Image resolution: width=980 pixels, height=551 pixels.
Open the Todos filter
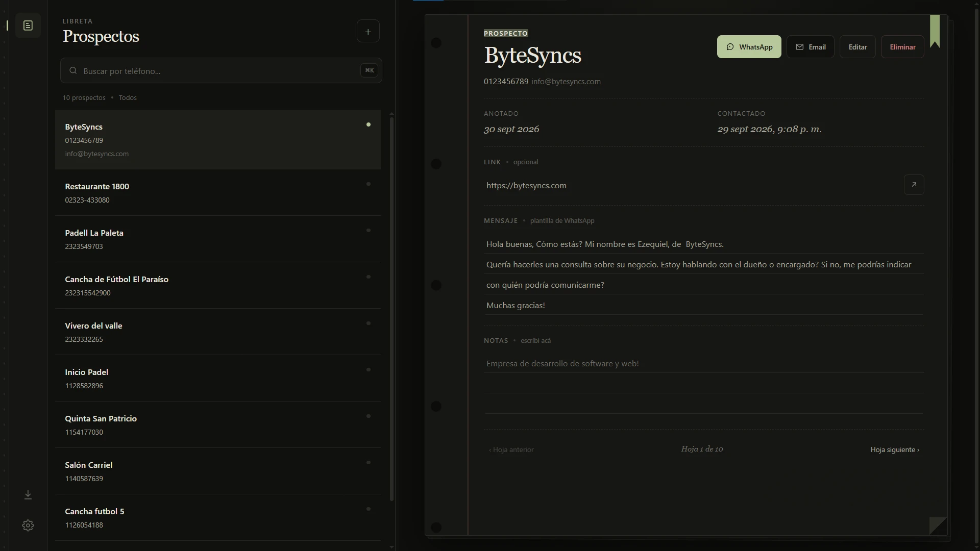128,97
